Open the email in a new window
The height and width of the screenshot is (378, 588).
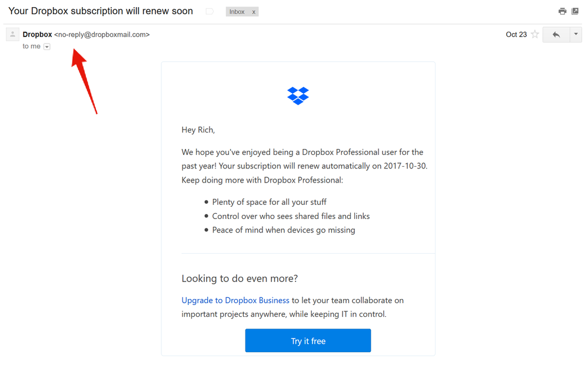click(x=575, y=11)
